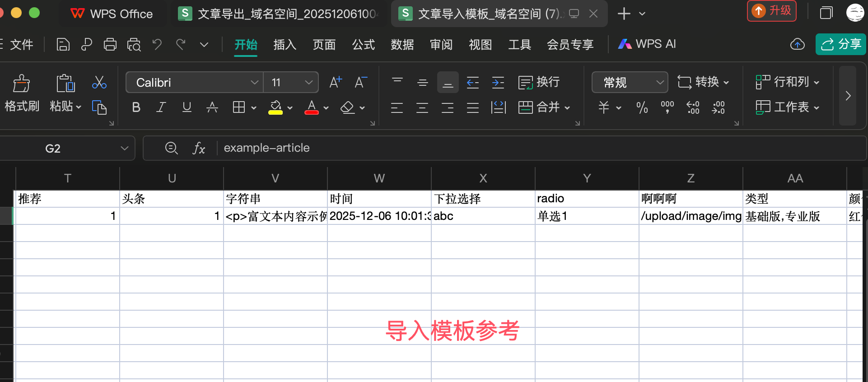Expand the Name Box G2 dropdown
The width and height of the screenshot is (868, 382).
[125, 149]
